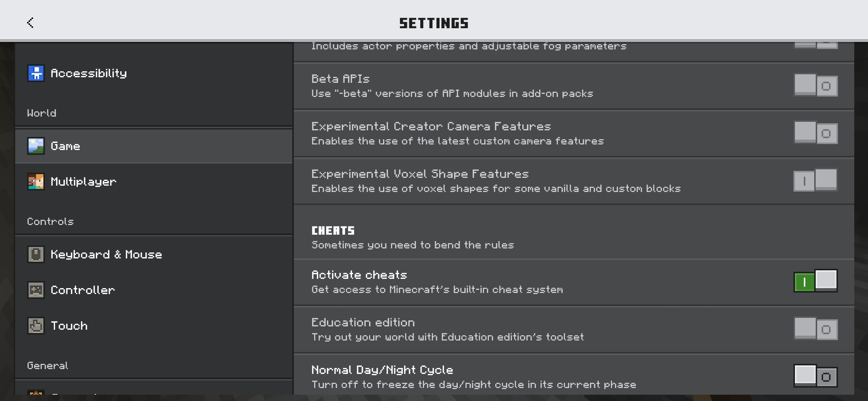The width and height of the screenshot is (868, 401).
Task: Open the Accessibility settings tab
Action: coord(89,73)
